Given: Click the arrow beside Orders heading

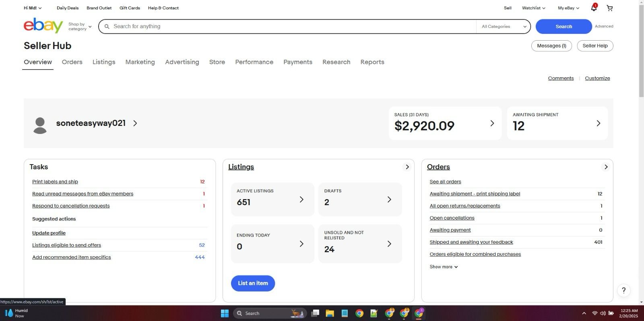Looking at the screenshot, I should [x=606, y=167].
